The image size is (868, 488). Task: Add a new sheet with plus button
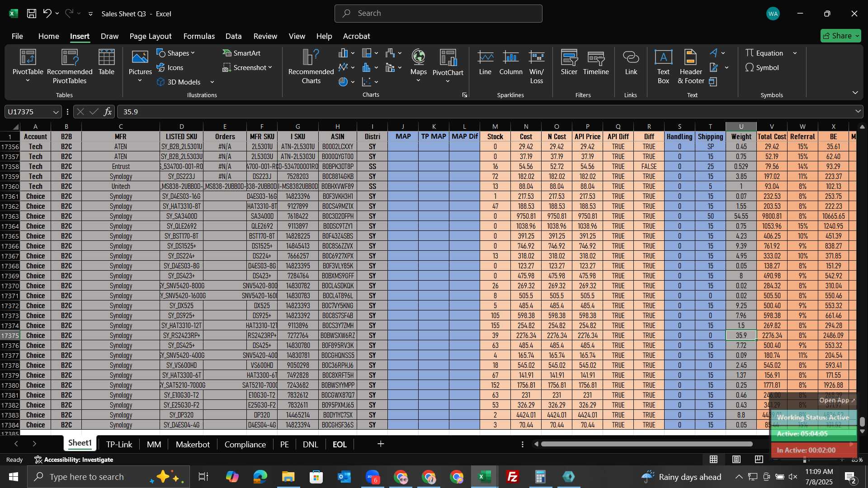coord(381,444)
